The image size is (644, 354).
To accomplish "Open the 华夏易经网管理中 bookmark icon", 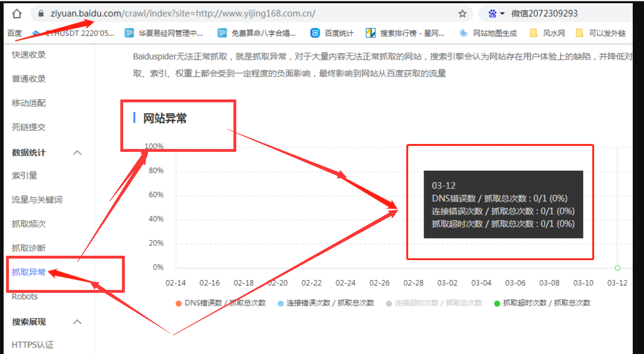I will coord(129,33).
